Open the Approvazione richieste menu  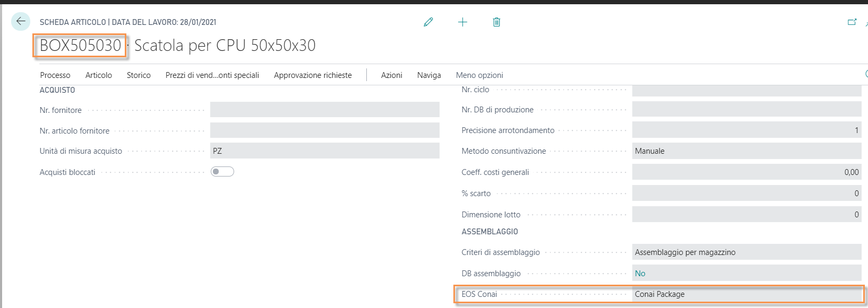(x=313, y=75)
